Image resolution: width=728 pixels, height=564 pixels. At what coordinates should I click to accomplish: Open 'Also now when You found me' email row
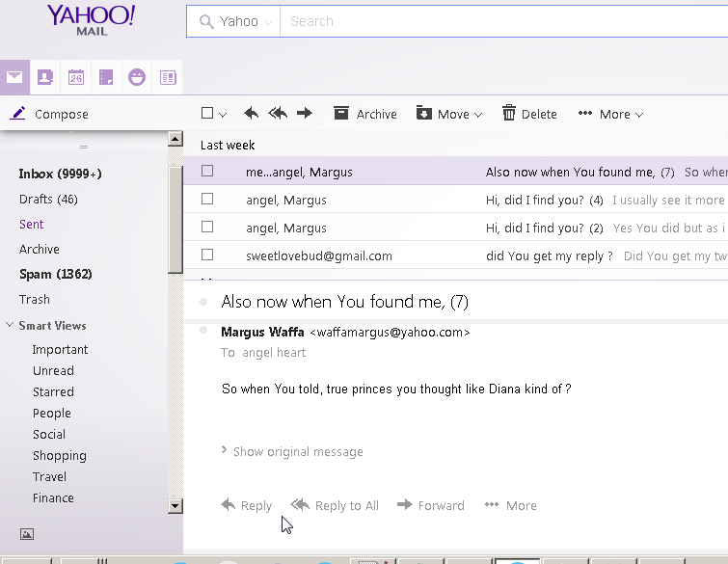click(456, 172)
